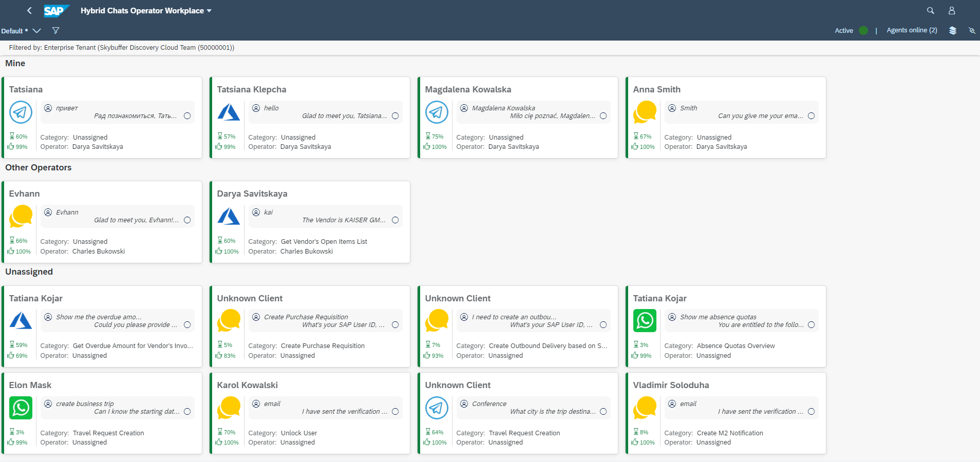Open the Elon Mask card title

[30, 385]
